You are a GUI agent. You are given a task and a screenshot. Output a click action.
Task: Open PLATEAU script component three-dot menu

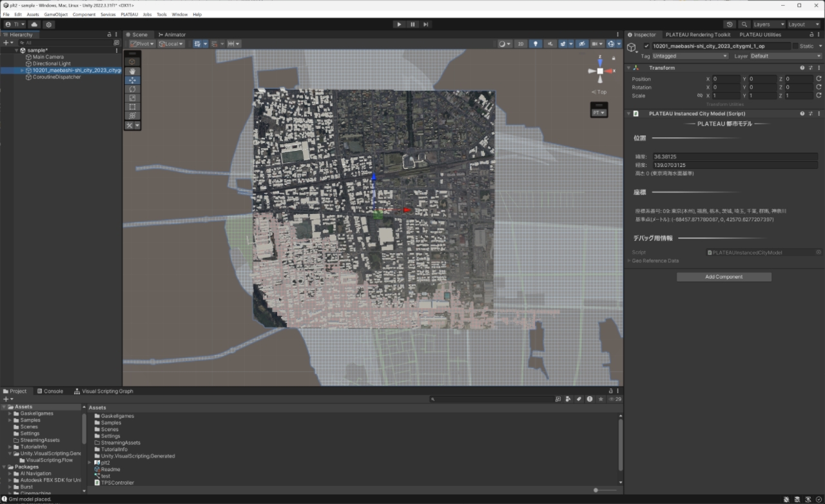coord(819,113)
